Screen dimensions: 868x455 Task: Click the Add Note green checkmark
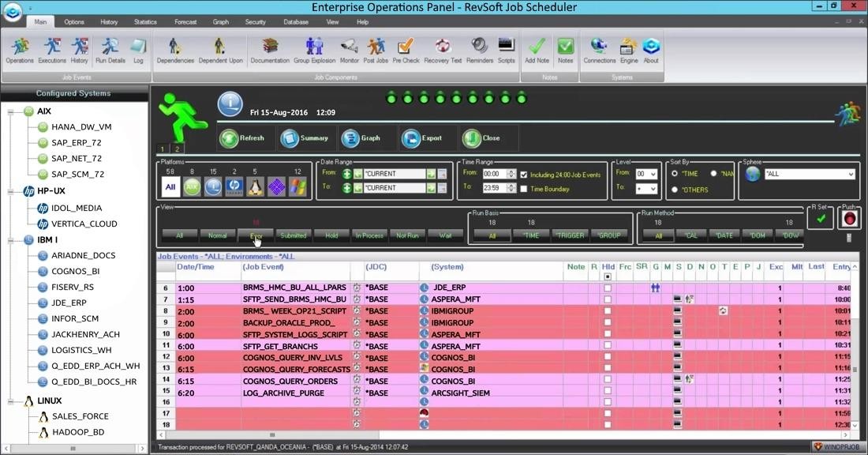tap(537, 49)
